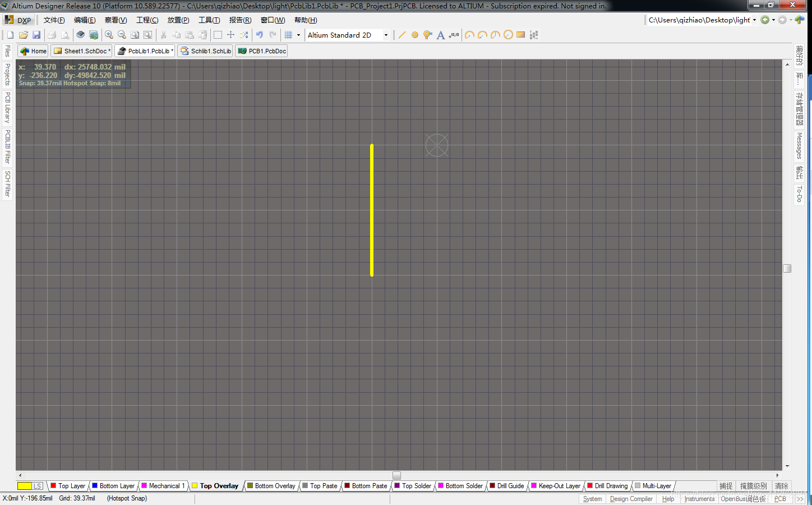
Task: Open the 放置(P) menu
Action: tap(178, 20)
